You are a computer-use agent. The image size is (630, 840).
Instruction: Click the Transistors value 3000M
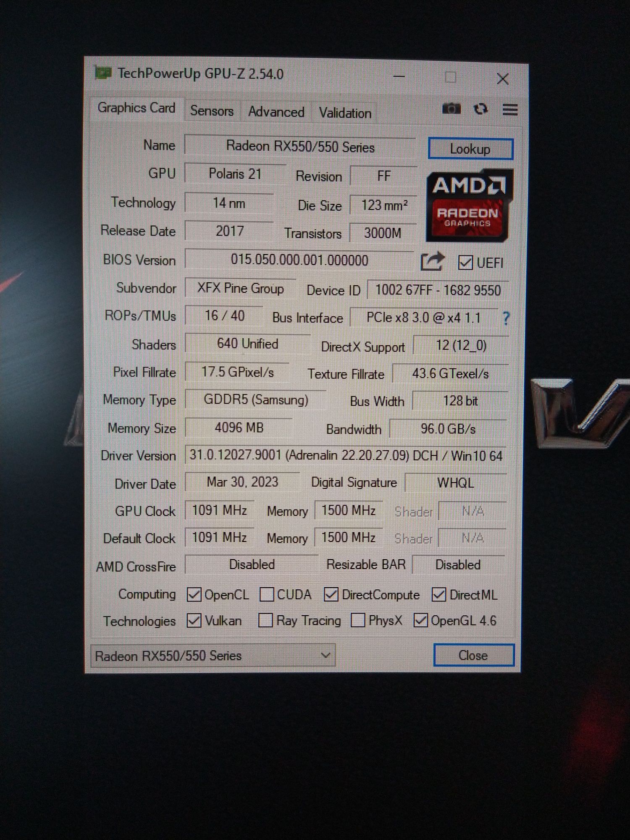tap(383, 233)
